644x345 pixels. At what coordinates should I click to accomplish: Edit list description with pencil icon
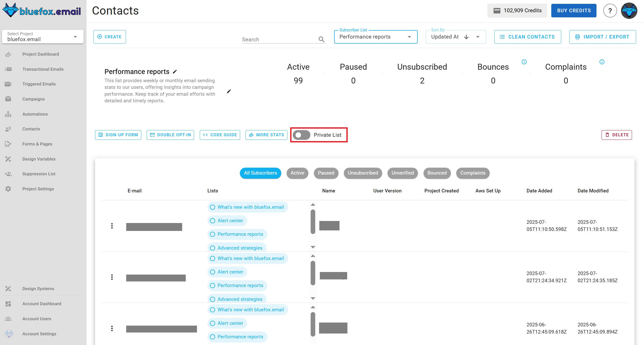coord(229,91)
